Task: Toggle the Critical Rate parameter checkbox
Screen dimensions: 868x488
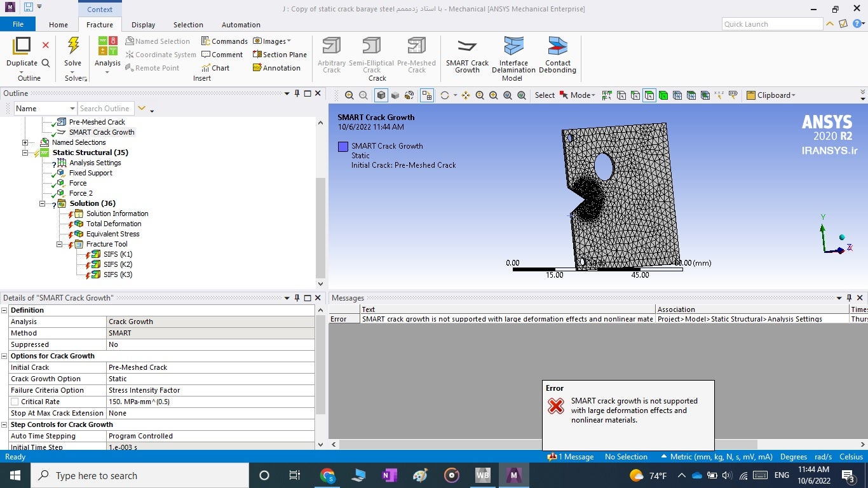Action: click(x=15, y=402)
